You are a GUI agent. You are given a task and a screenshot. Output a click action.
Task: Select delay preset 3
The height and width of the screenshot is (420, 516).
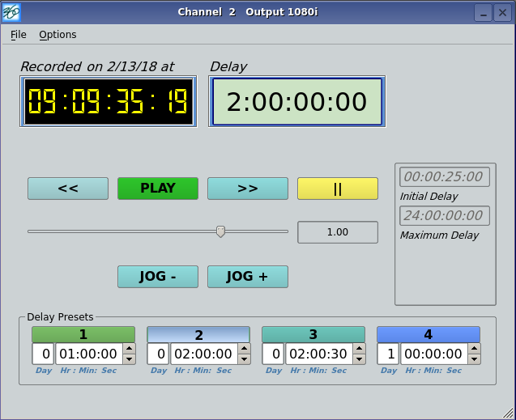313,334
